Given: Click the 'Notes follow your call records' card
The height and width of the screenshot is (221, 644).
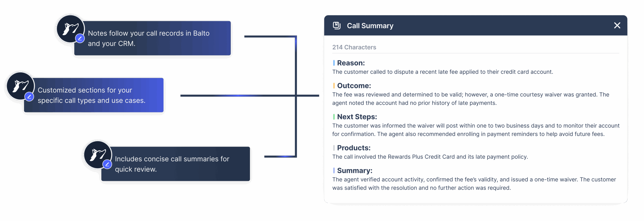Looking at the screenshot, I should point(152,38).
